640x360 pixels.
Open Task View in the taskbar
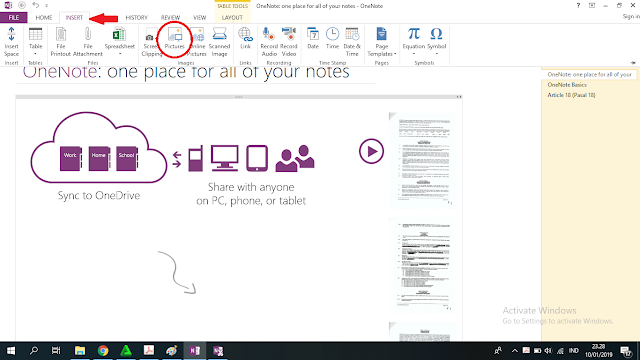[x=56, y=351]
